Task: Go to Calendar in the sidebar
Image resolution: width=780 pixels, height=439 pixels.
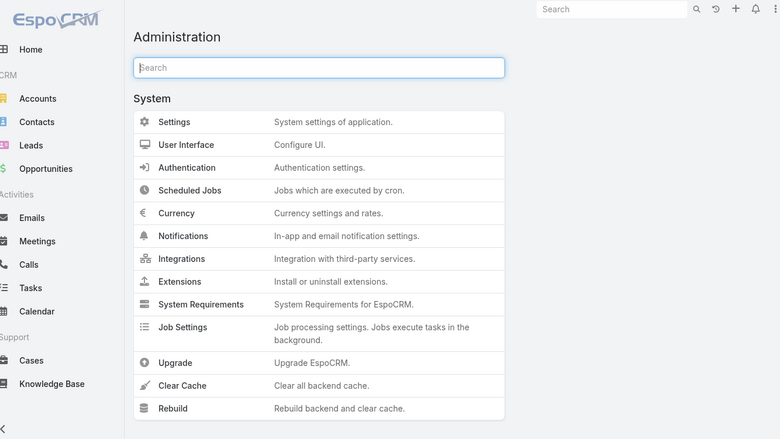Action: 37,312
